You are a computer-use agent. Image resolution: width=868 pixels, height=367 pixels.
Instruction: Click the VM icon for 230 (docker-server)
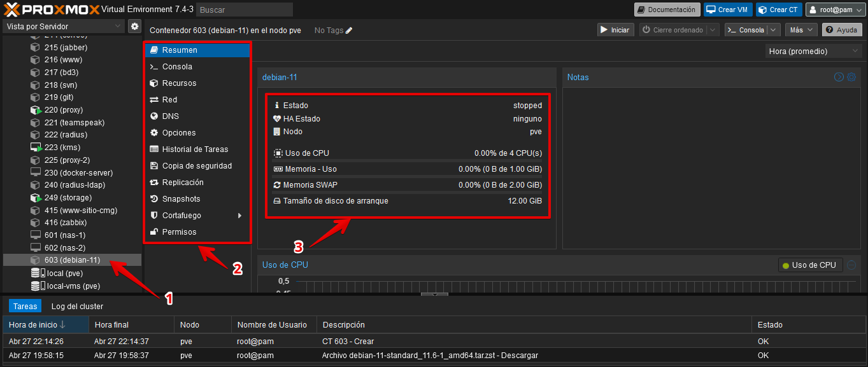36,172
